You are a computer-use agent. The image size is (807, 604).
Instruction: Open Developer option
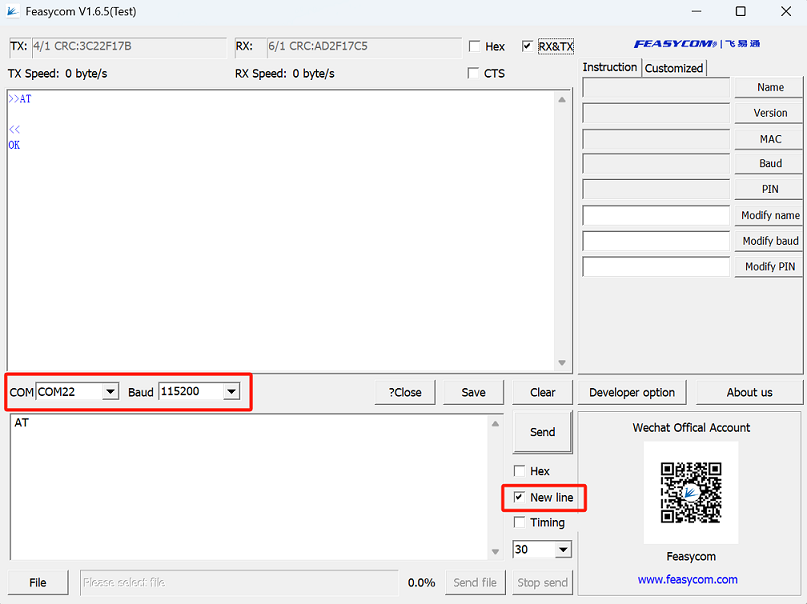pyautogui.click(x=631, y=391)
